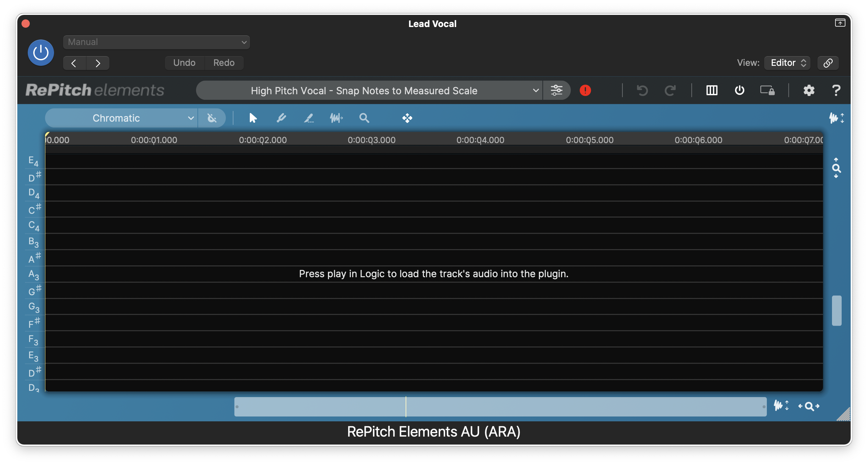
Task: Select the waveform split tool
Action: click(x=336, y=118)
